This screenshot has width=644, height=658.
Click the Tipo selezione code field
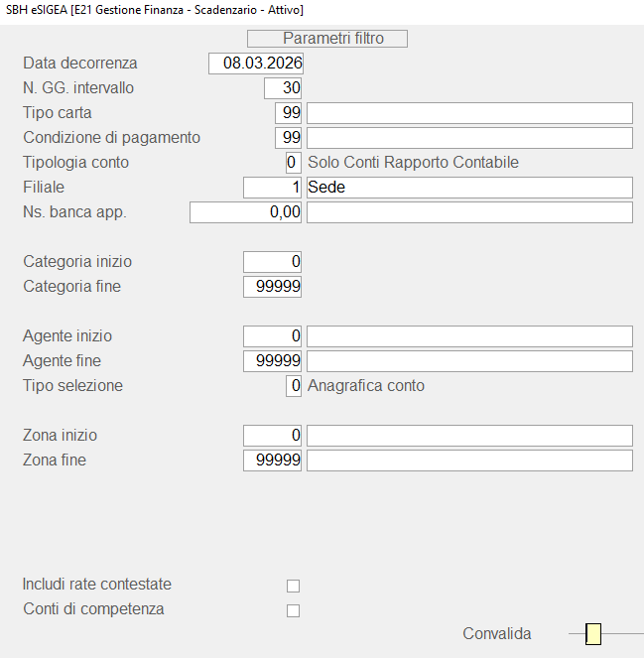coord(293,386)
